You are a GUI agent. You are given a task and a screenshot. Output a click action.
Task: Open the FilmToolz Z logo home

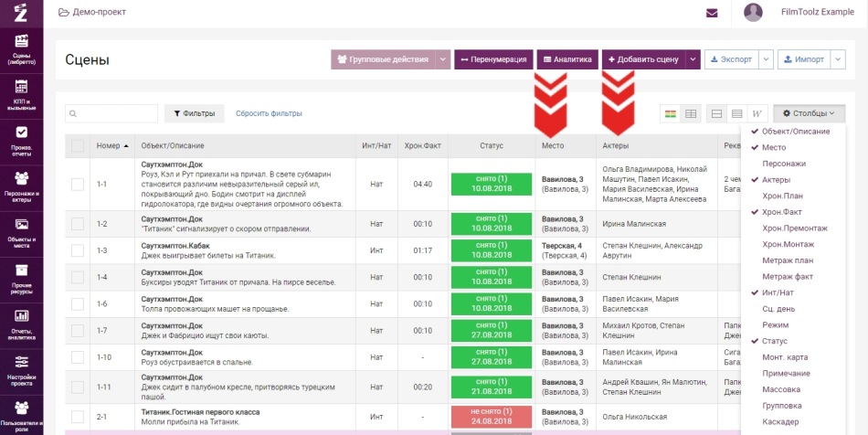coord(21,12)
